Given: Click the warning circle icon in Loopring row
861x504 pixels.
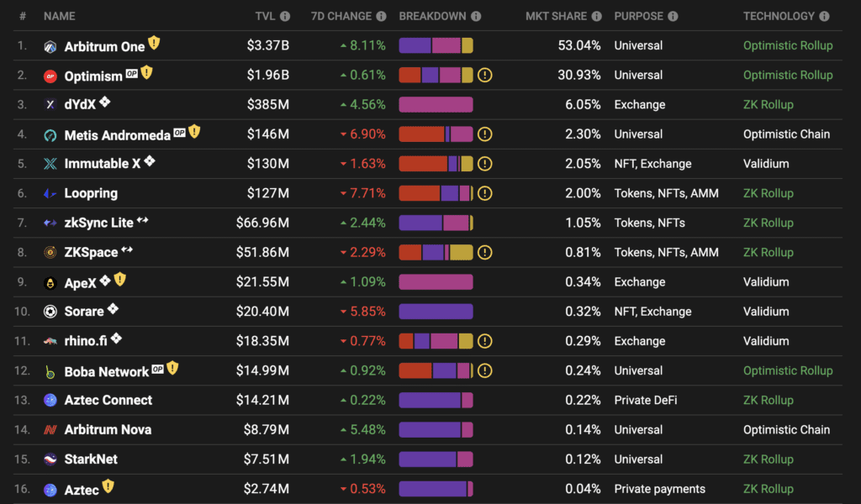Looking at the screenshot, I should point(485,193).
